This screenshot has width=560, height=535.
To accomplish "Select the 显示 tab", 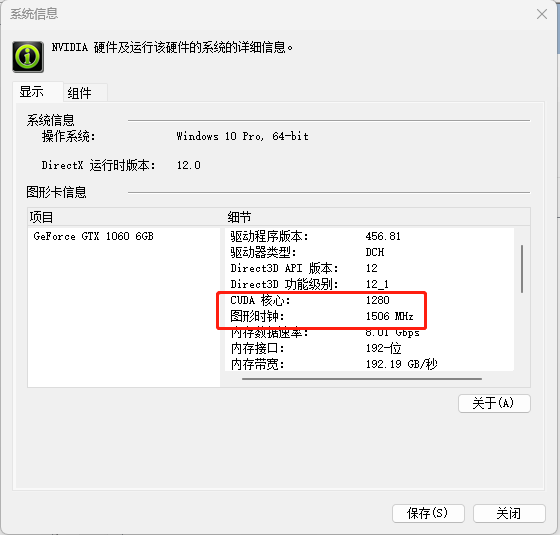I will 38,92.
